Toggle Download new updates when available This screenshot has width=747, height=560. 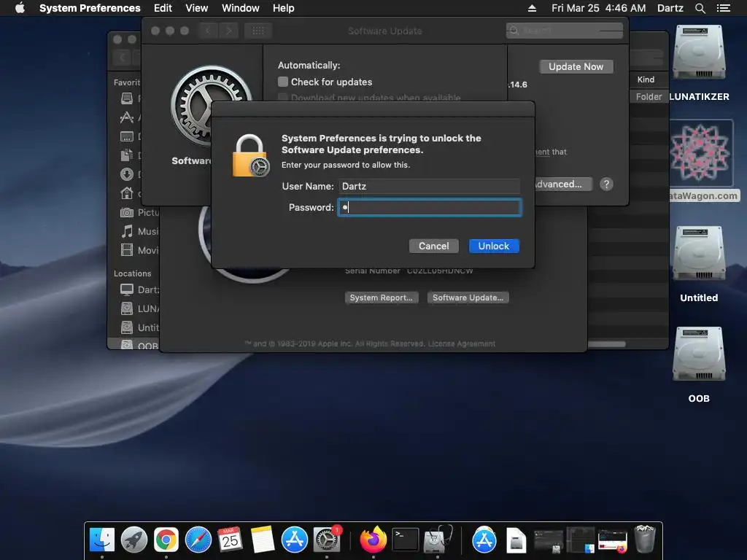pos(283,98)
